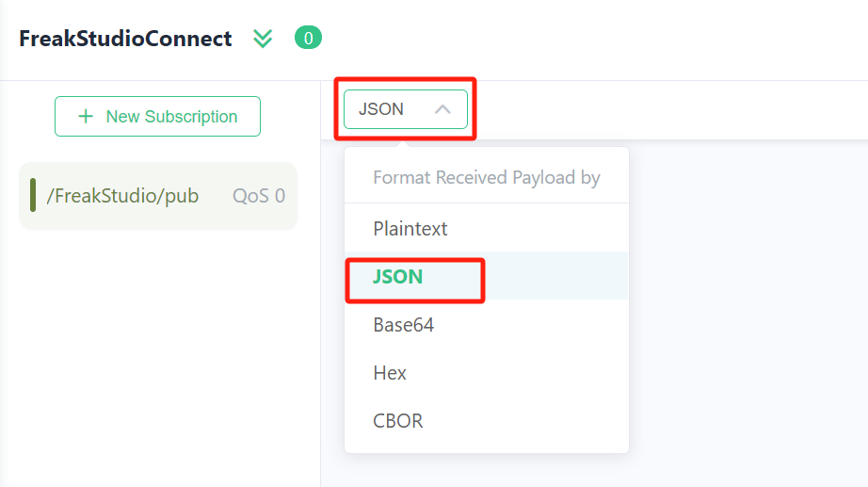Click the green message count badge showing 0
The image size is (868, 487).
coord(309,38)
